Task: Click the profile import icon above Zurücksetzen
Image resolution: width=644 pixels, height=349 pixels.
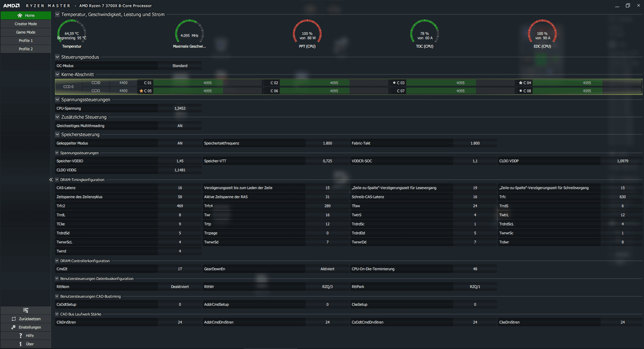Action: tap(26, 310)
